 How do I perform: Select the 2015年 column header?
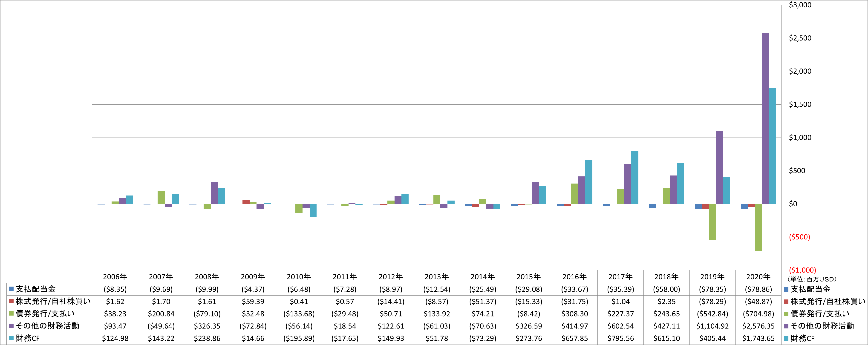529,277
